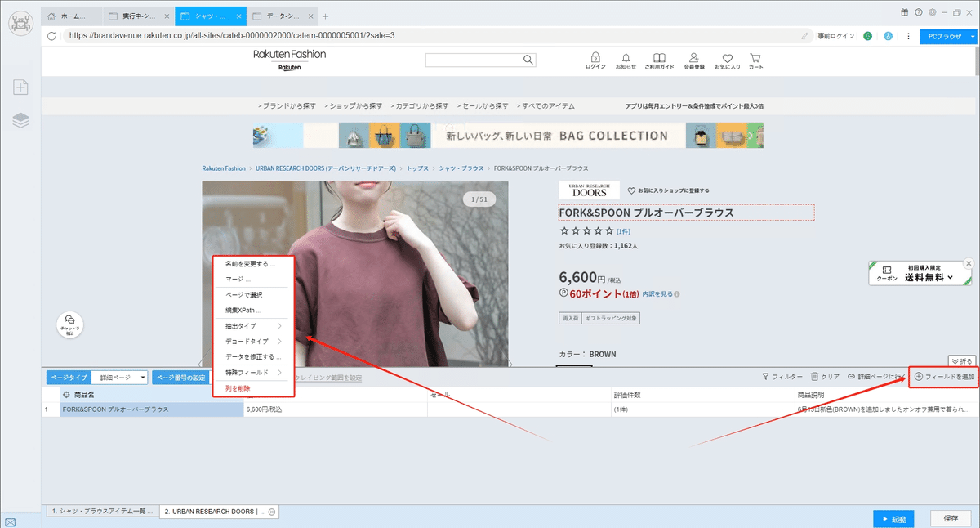The height and width of the screenshot is (528, 980).
Task: Close the URBAN RESEARCH DOORS bottom tab
Action: coord(272,512)
